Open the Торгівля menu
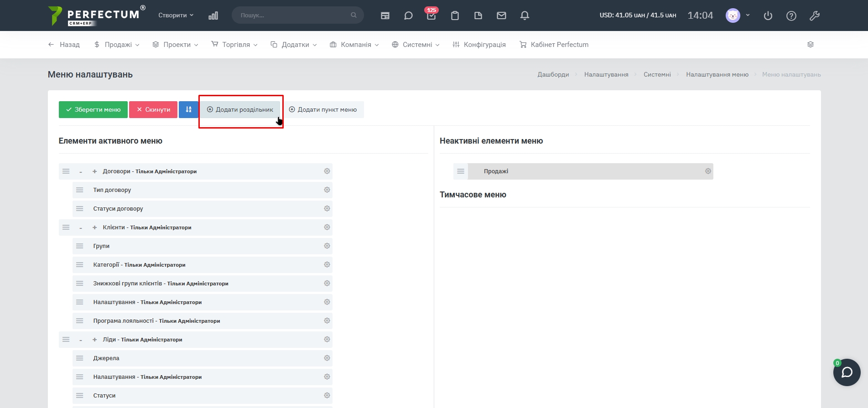Image resolution: width=868 pixels, height=408 pixels. pos(234,45)
